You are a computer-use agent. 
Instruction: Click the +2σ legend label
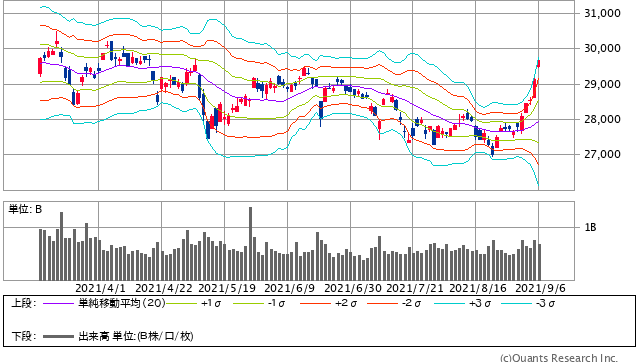coord(347,303)
